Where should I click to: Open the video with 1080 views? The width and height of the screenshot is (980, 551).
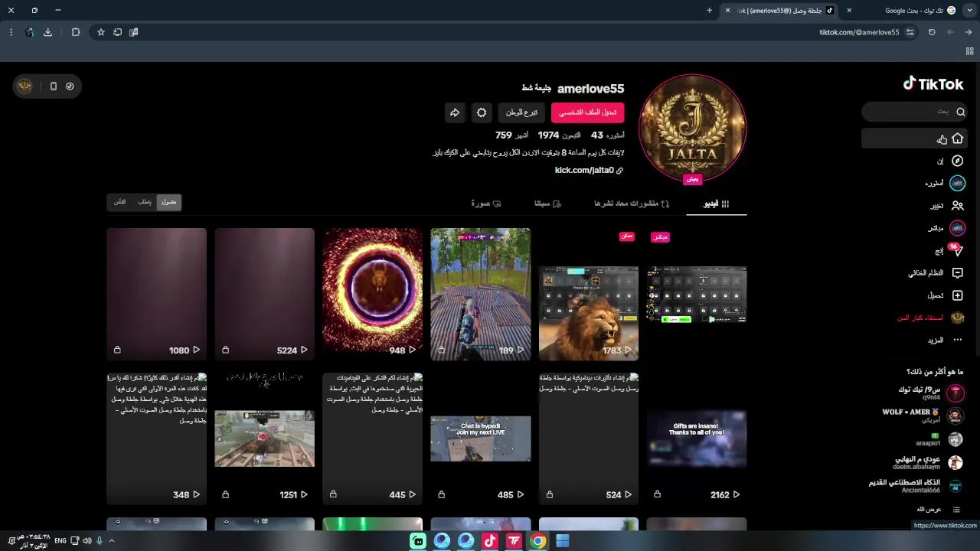156,294
